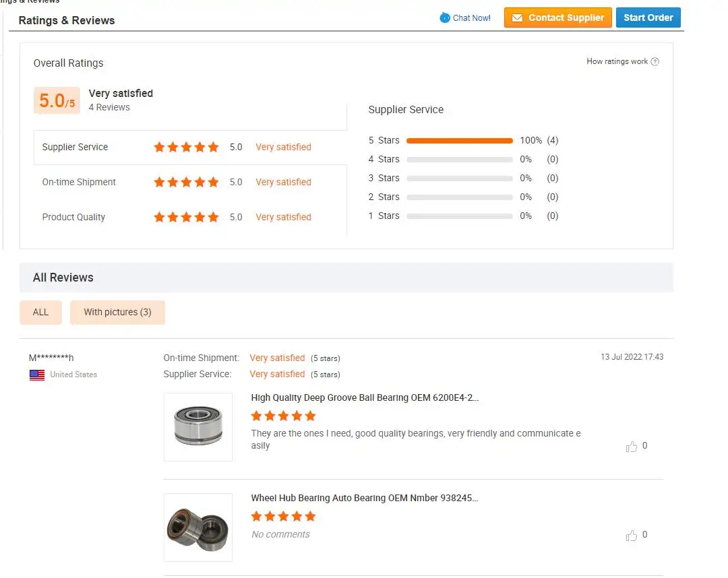Click the 3 Stars progress bar

coord(460,179)
